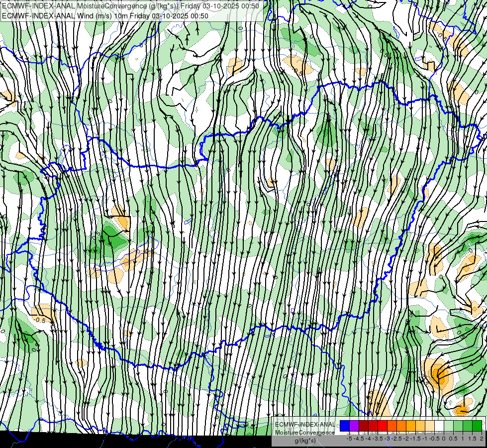Click the amber swatch between -2 and -1.5

coord(411,426)
